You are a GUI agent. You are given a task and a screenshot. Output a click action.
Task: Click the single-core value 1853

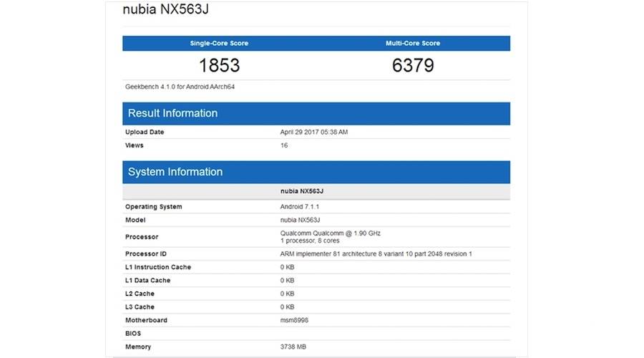[220, 65]
